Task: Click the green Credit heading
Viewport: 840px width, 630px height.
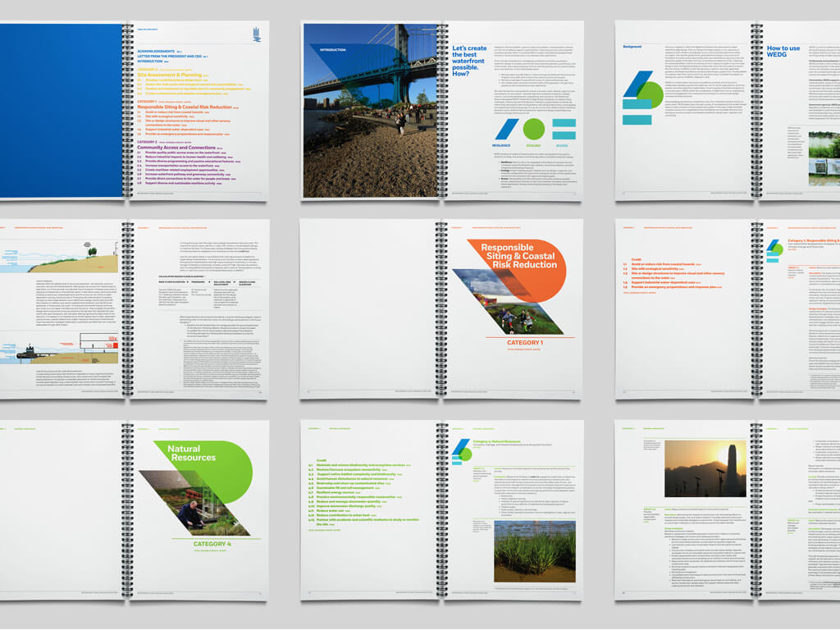Action: (322, 461)
